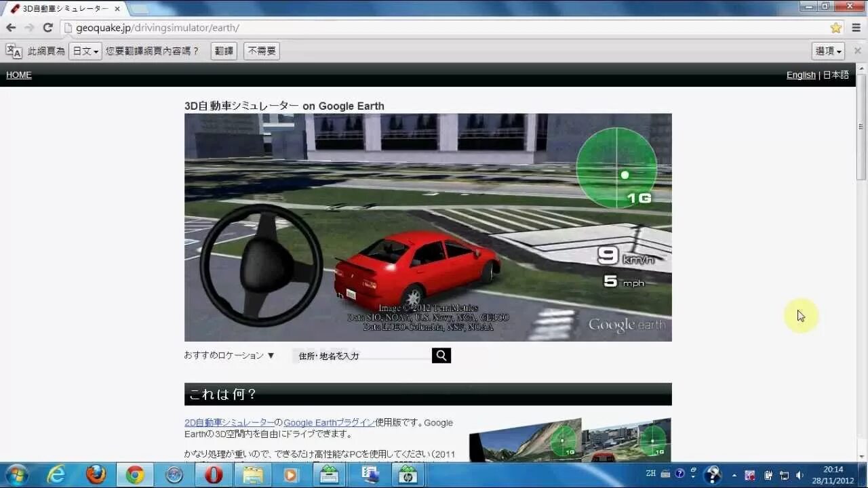Viewport: 868px width, 488px height.
Task: Click the document-and-monitor taskbar icon
Action: pyautogui.click(x=370, y=475)
